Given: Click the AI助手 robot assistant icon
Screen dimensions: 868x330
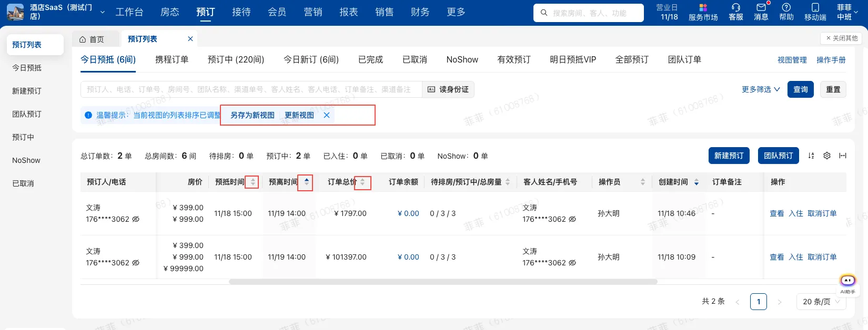Looking at the screenshot, I should pos(847,281).
